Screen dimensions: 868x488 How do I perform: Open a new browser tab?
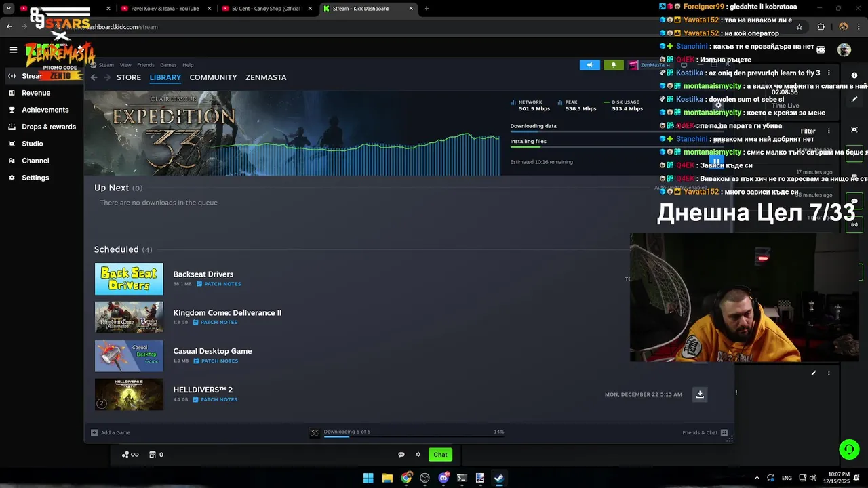(x=427, y=9)
